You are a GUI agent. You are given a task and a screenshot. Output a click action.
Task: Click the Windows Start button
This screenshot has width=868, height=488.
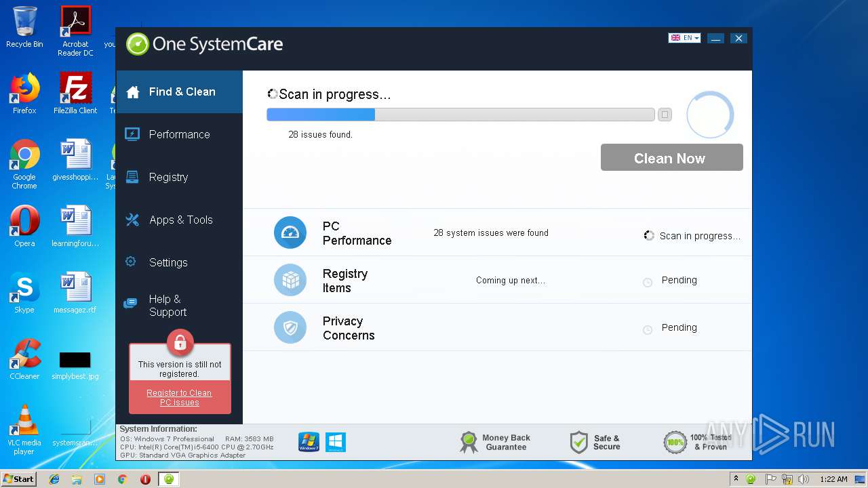pos(18,479)
